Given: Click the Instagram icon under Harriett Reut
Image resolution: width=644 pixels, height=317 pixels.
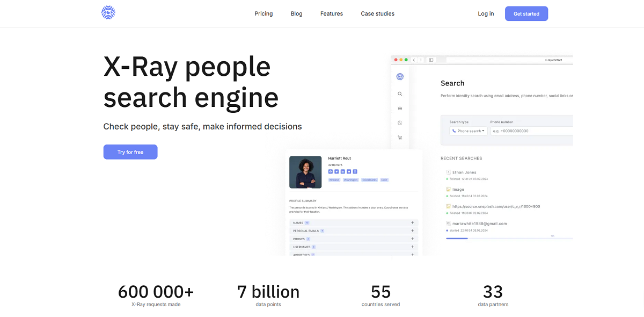Looking at the screenshot, I should pos(355,171).
